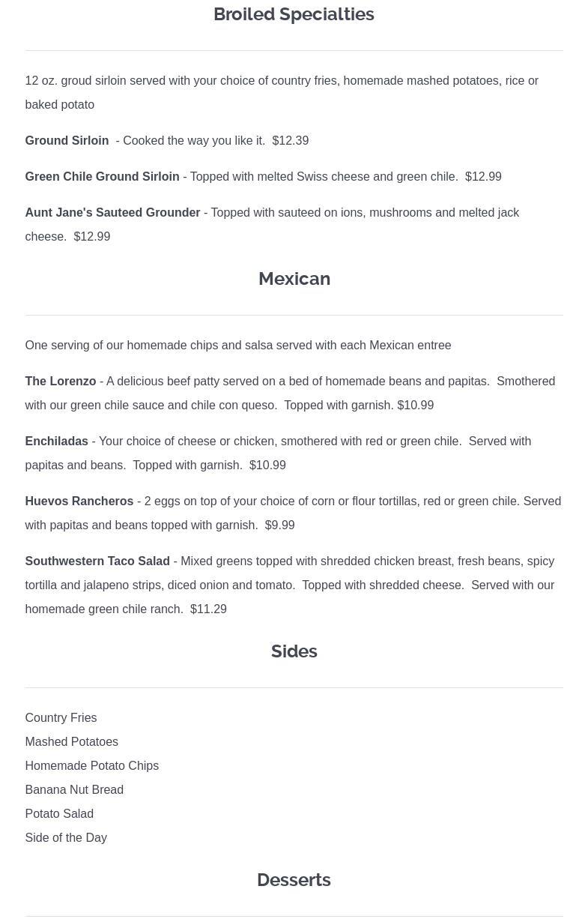This screenshot has width=588, height=919.
Task: Select the Ground Sirloin item name
Action: click(x=67, y=141)
